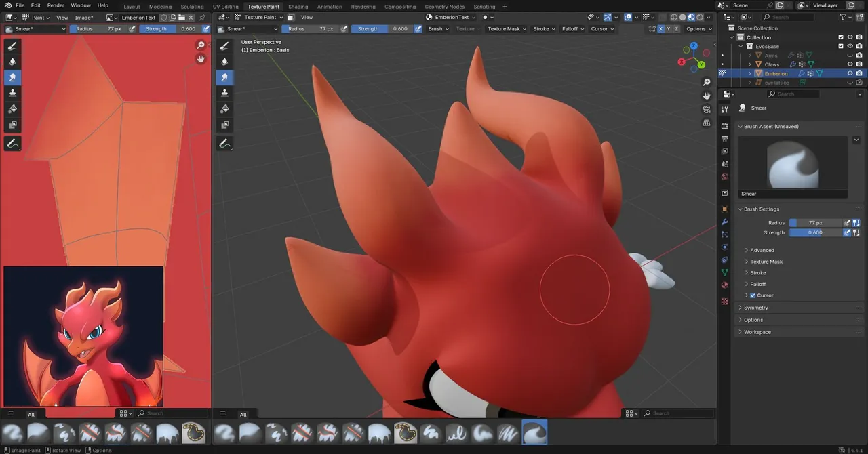This screenshot has width=868, height=454.
Task: Open the Object Data green triangle tab
Action: pos(725,272)
